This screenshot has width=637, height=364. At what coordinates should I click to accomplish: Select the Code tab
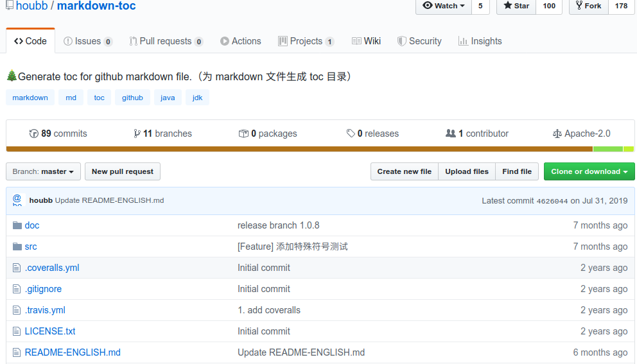30,41
